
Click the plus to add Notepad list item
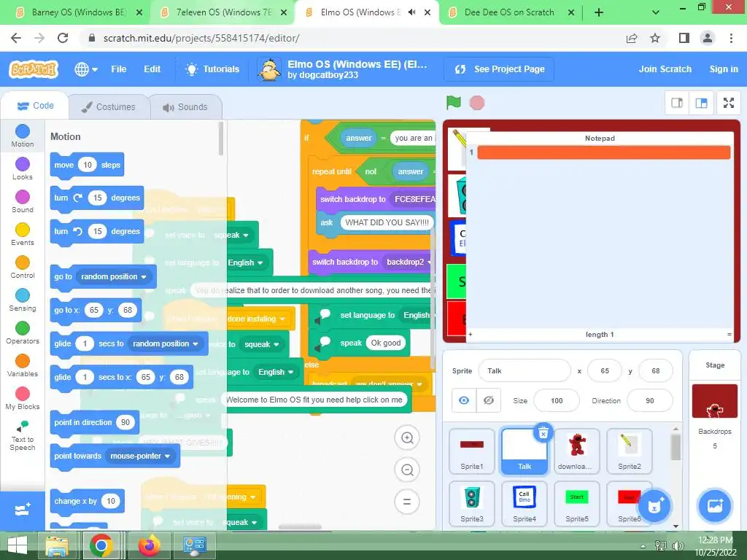click(471, 334)
